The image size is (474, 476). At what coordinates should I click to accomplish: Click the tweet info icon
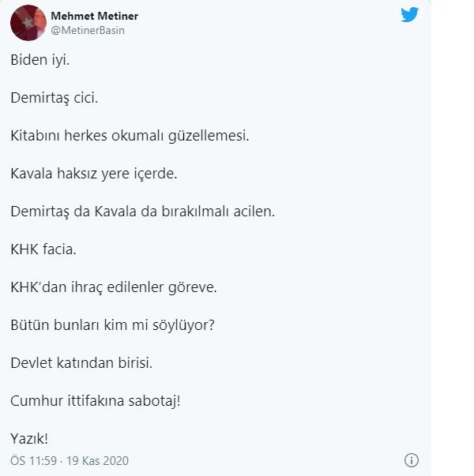[412, 460]
